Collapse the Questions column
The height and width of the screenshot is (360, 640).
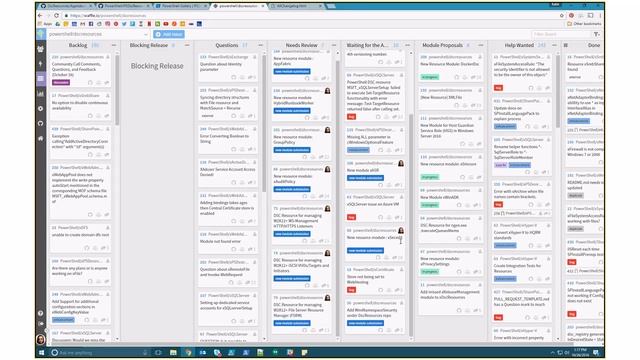pos(260,45)
